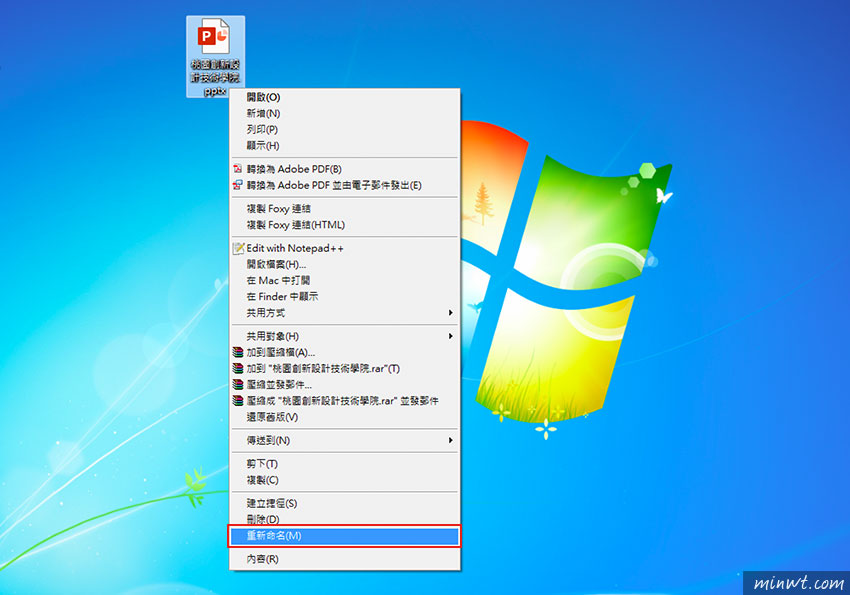The height and width of the screenshot is (595, 850).
Task: Expand the 共用對象(H) submenu arrow
Action: click(x=450, y=337)
